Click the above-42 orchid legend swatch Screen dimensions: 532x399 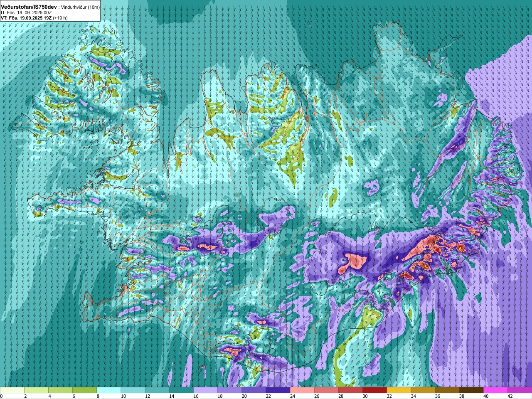click(x=520, y=390)
